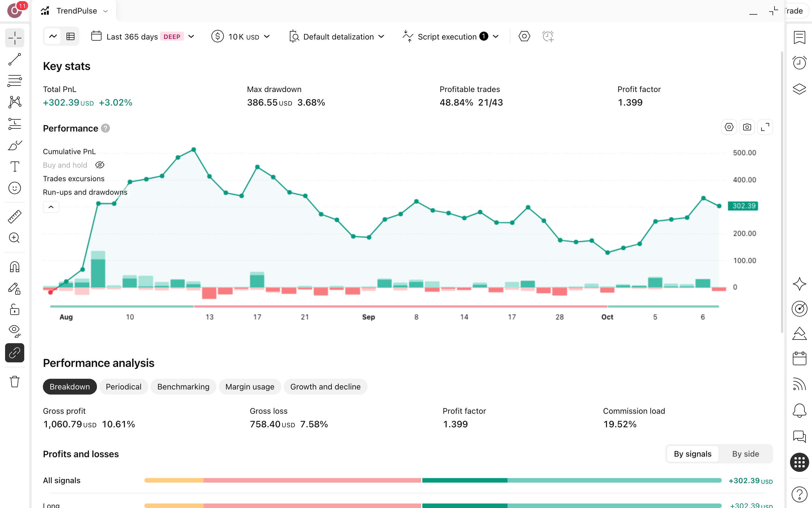Open strategy settings hexagon in toolbar

[524, 36]
